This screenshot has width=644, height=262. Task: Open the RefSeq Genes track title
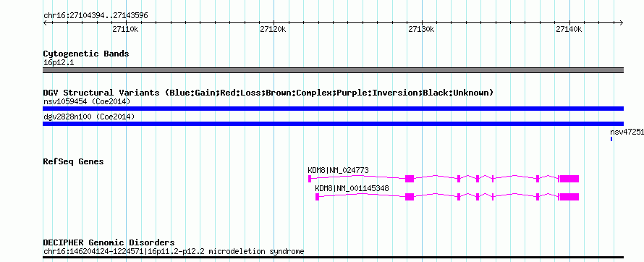tap(74, 161)
